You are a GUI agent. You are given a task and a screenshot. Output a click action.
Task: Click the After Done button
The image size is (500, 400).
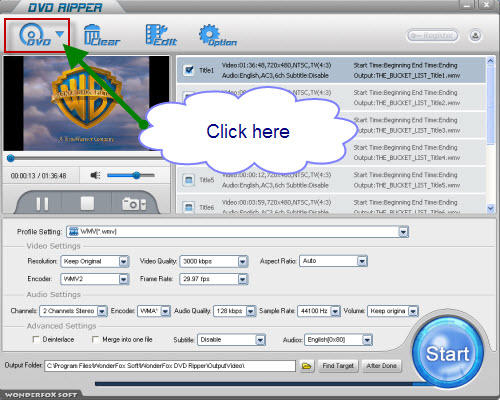point(382,366)
